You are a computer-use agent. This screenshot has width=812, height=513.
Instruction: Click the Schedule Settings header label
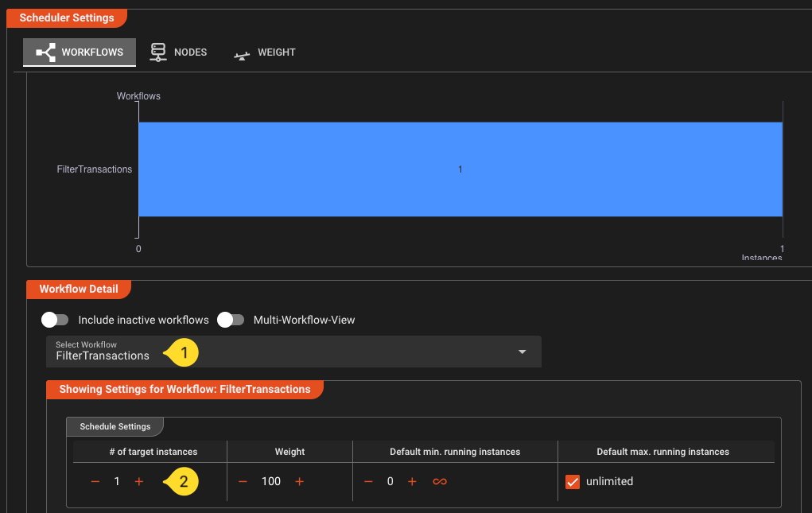tap(115, 427)
